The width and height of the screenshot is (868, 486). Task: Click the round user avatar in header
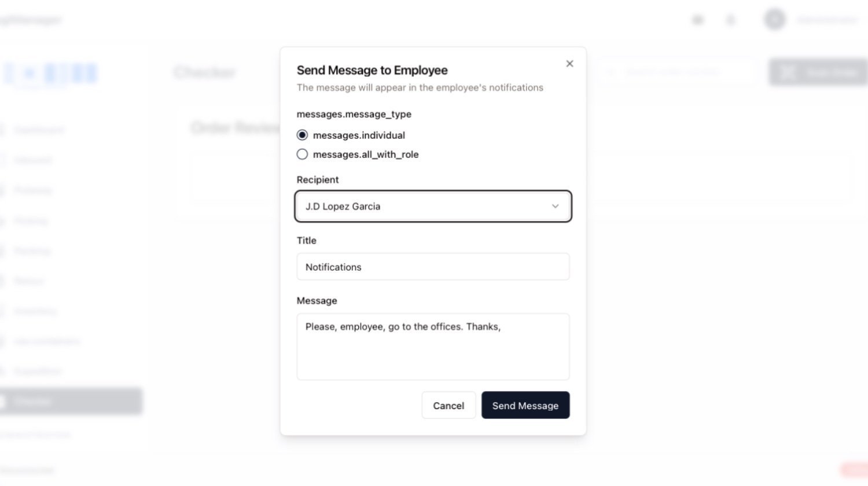click(x=774, y=20)
